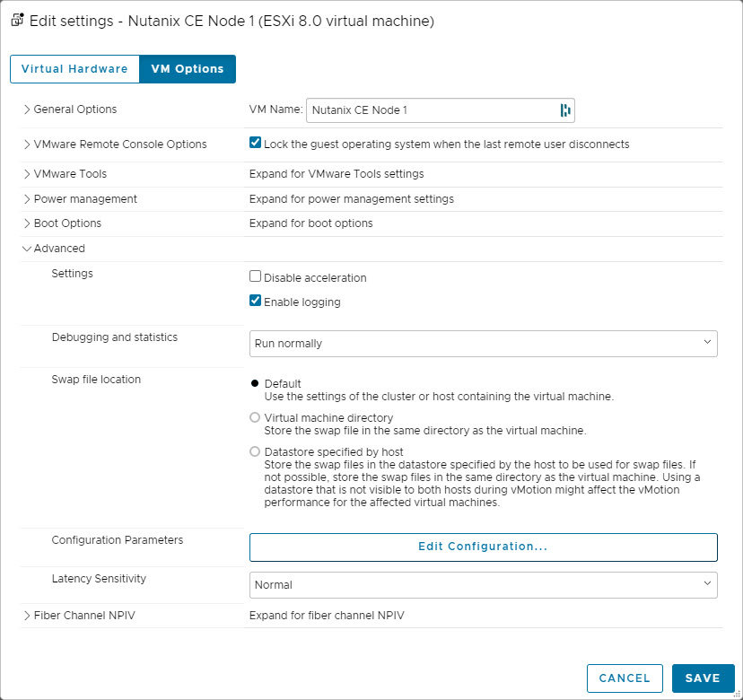Viewport: 743px width, 700px height.
Task: Collapse the Advanced section
Action: click(27, 249)
